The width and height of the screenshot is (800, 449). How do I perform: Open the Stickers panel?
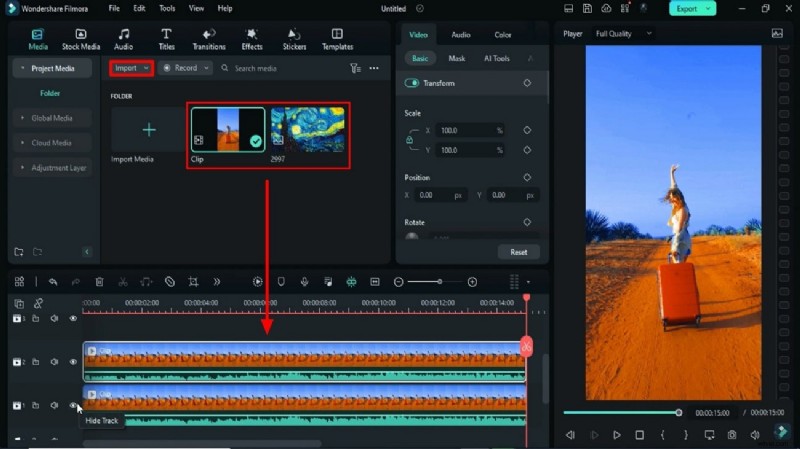(294, 39)
